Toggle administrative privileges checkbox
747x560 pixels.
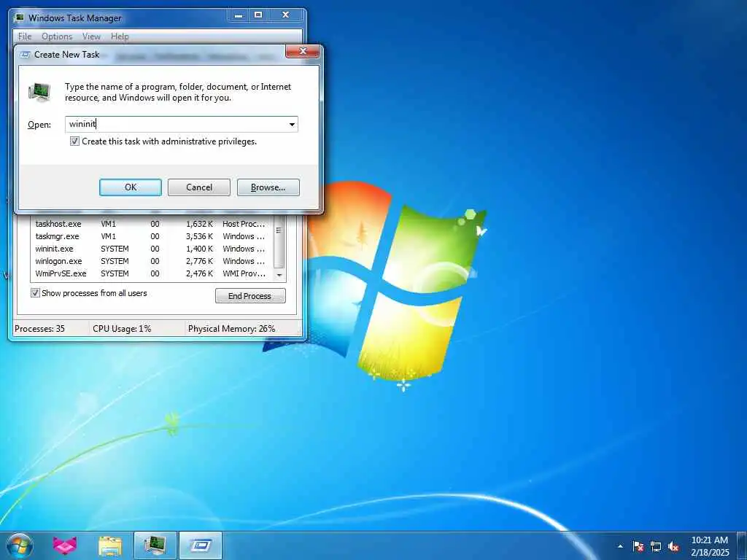click(75, 141)
